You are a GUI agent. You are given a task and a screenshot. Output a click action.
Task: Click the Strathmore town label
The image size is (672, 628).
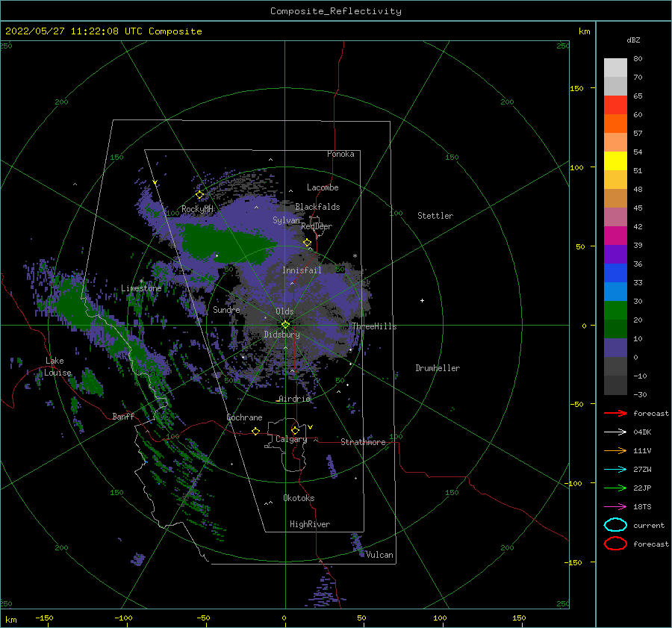pyautogui.click(x=363, y=442)
